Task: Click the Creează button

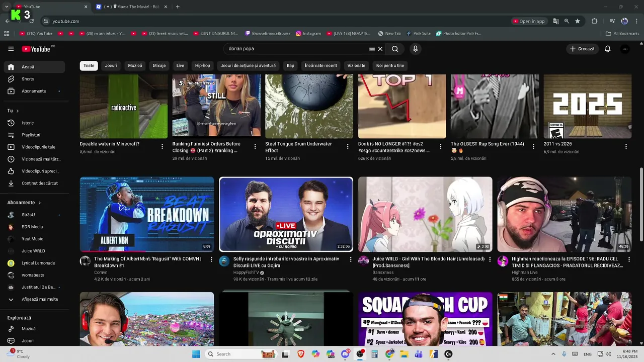Action: pos(582,49)
